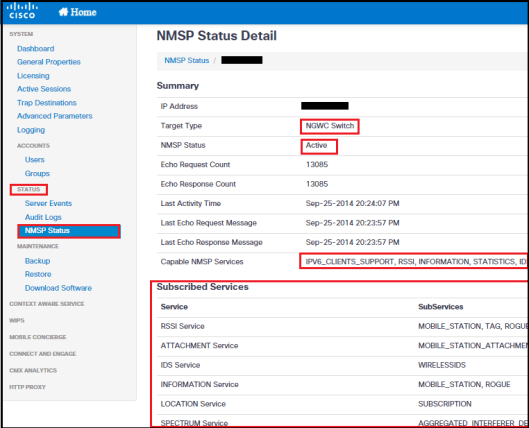Expand the System section header
Screen dimensions: 529x428
tap(21, 34)
